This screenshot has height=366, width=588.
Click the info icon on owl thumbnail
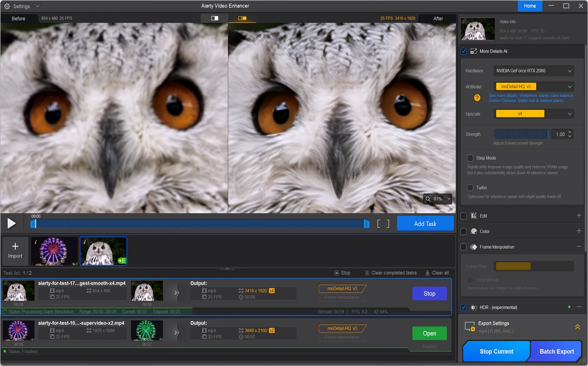tap(84, 242)
